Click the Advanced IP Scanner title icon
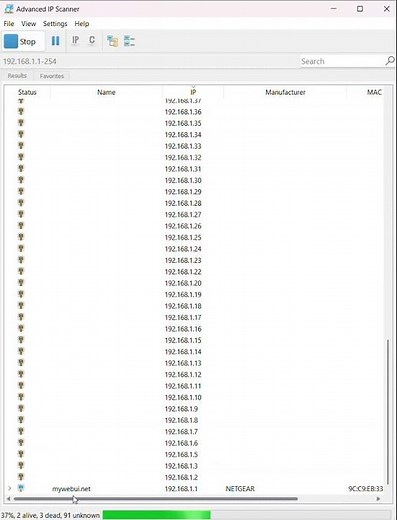Screen dimensions: 397x520 point(9,9)
